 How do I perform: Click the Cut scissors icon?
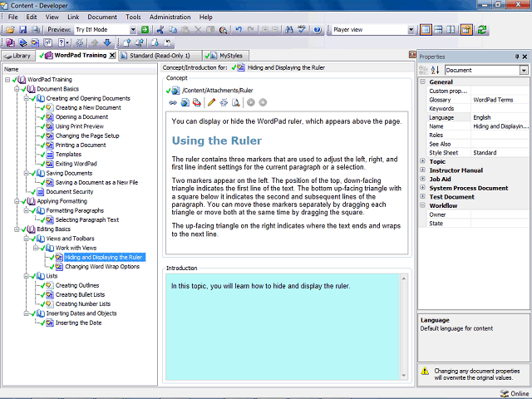(160, 30)
